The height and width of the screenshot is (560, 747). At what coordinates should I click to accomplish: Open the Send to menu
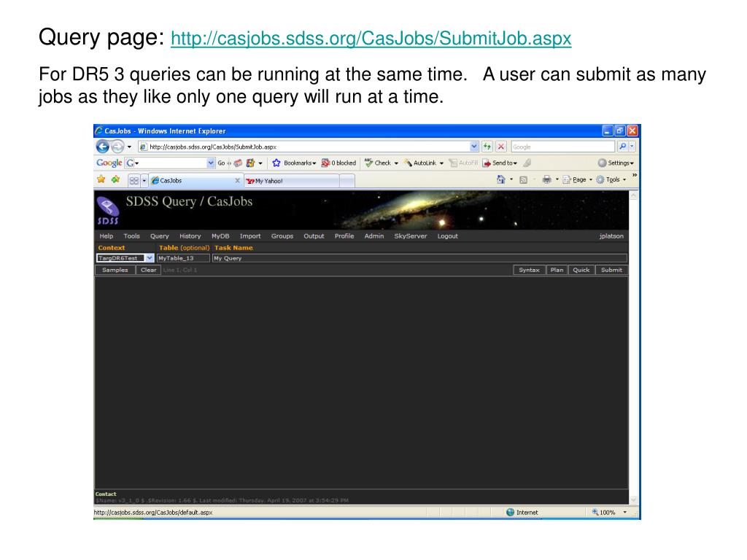(x=500, y=163)
